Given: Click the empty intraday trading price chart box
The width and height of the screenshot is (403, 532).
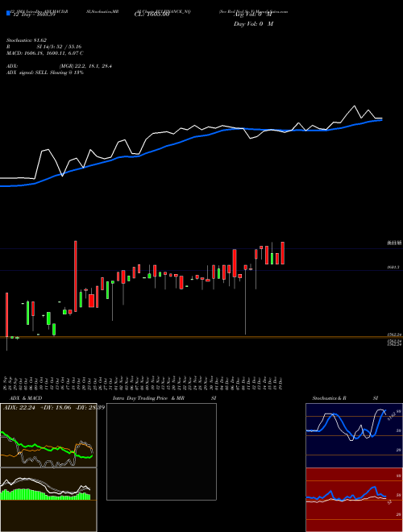Looking at the screenshot, I should [x=161, y=451].
